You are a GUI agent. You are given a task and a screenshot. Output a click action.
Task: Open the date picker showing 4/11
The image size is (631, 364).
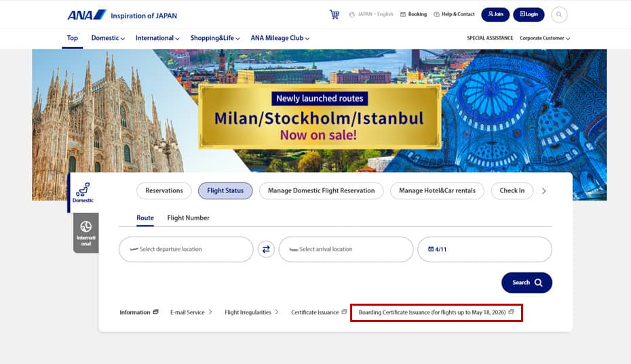point(484,249)
